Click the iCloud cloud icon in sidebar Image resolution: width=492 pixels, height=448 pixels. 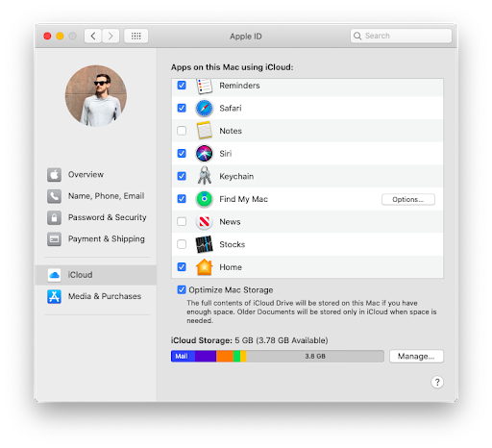[x=54, y=275]
